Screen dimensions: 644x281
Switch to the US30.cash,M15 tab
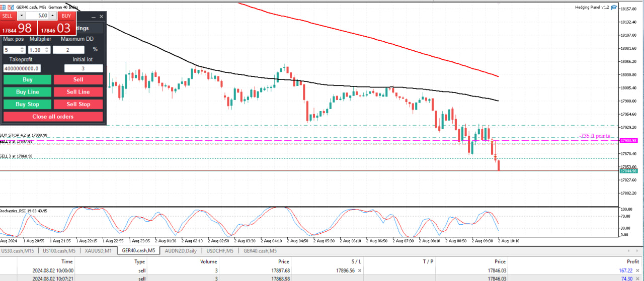pos(18,250)
